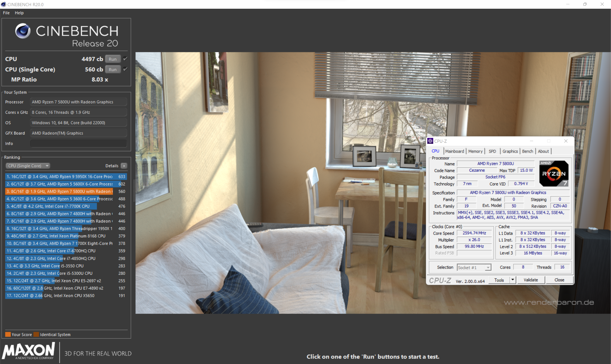Click the orange Your Score legend swatch
Viewport: 611px width, 364px height.
coord(8,334)
